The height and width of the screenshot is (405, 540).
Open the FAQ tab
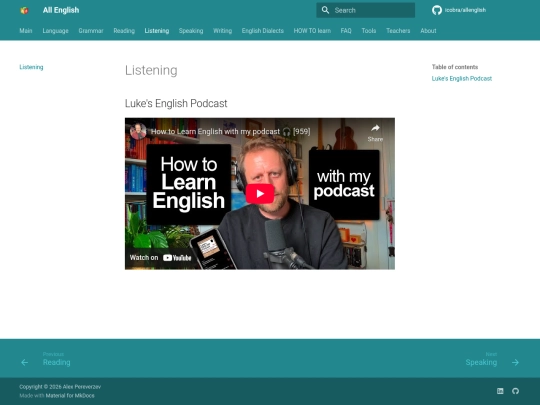(x=346, y=31)
